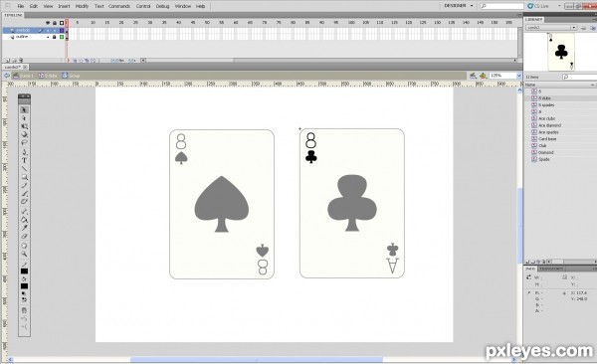
Task: Switch to the Transform panel tab
Action: pyautogui.click(x=551, y=269)
